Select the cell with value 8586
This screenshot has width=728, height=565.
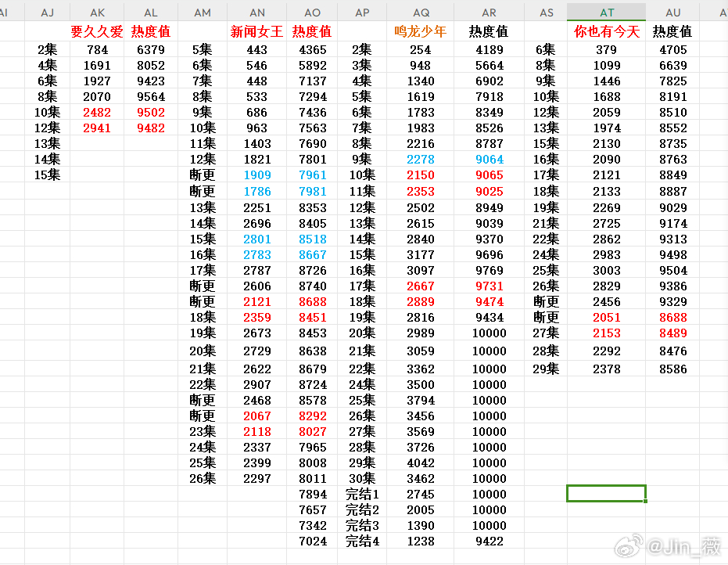672,369
